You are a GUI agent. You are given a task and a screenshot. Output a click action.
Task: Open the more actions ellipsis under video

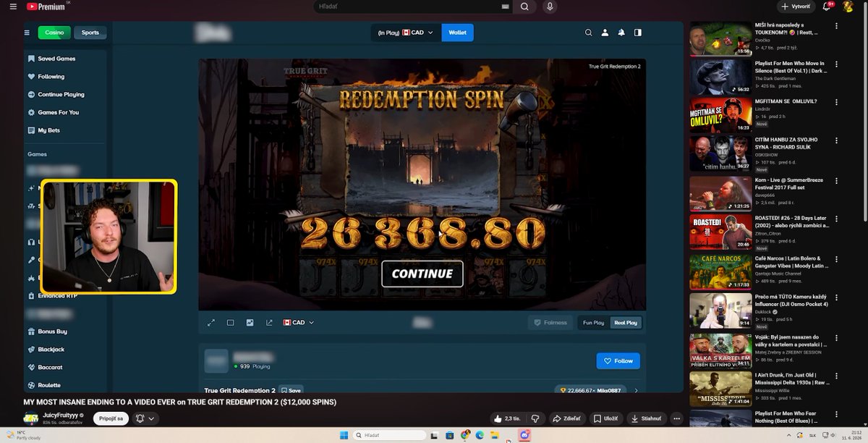click(x=676, y=418)
